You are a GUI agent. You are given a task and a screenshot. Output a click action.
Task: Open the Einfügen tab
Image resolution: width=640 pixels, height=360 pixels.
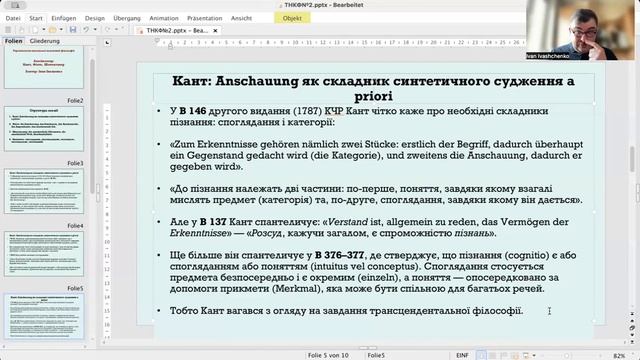pyautogui.click(x=64, y=18)
